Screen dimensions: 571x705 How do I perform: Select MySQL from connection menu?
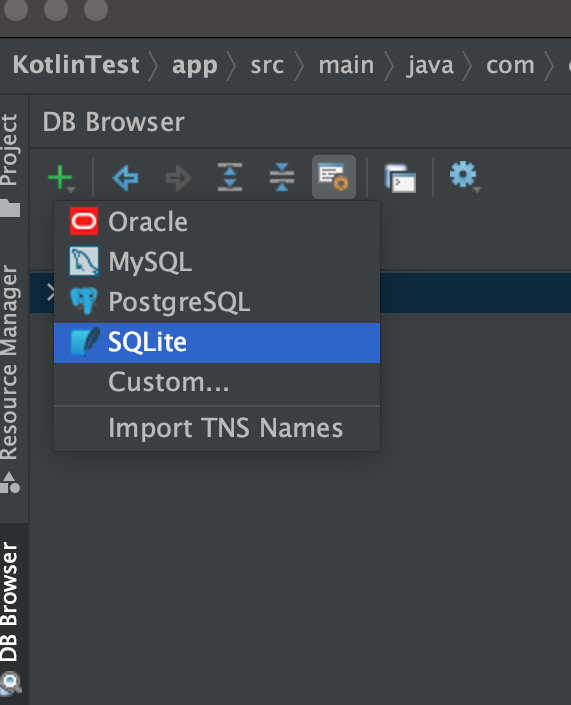point(217,261)
